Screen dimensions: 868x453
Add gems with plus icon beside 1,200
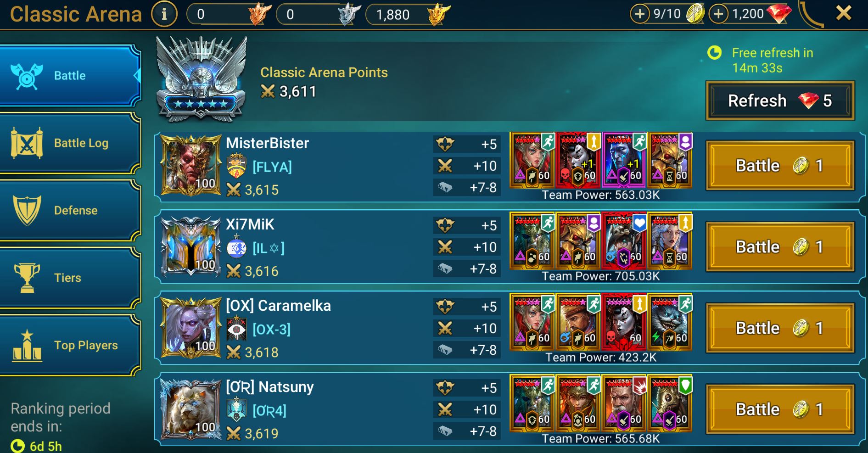pos(718,14)
